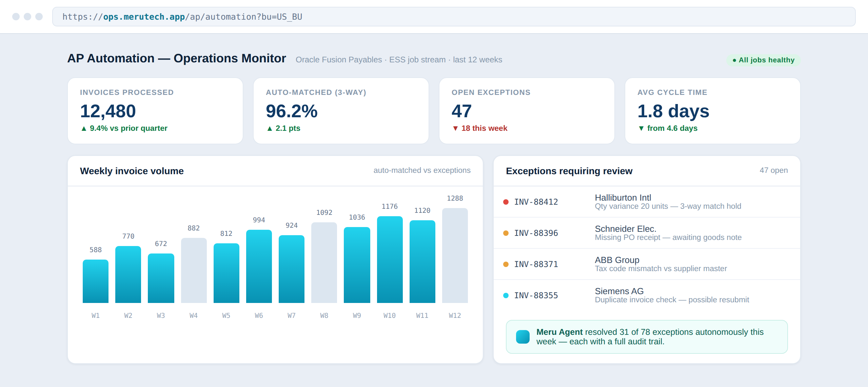Click the Meru Agent teal square icon
Screen dimensions: 868x387
[522, 337]
